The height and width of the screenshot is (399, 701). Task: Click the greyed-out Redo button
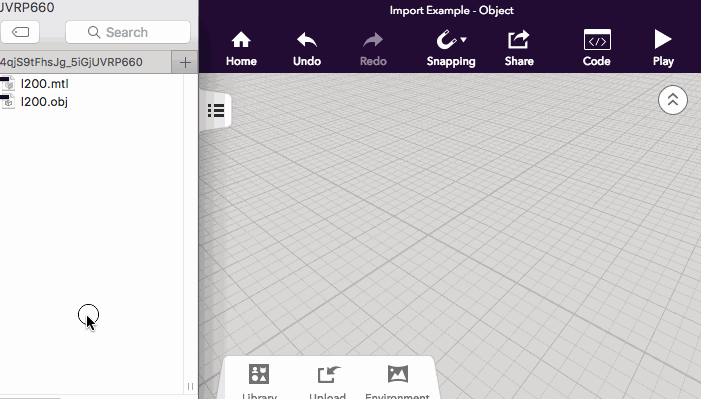point(373,49)
